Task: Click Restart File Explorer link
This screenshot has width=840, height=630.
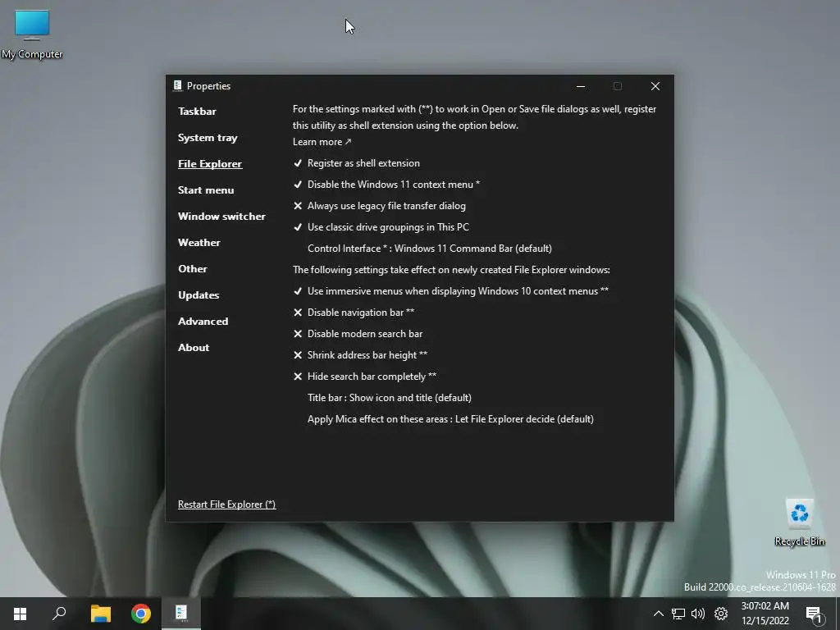Action: point(226,504)
